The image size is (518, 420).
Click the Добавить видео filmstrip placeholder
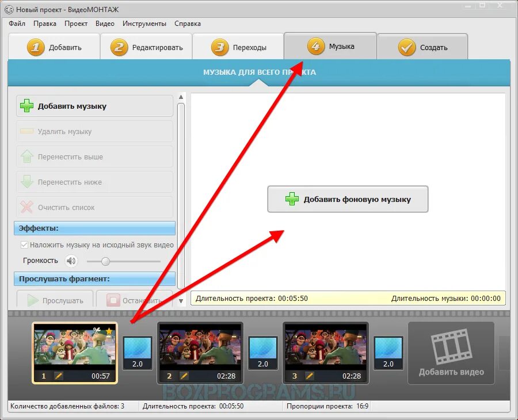tap(451, 353)
